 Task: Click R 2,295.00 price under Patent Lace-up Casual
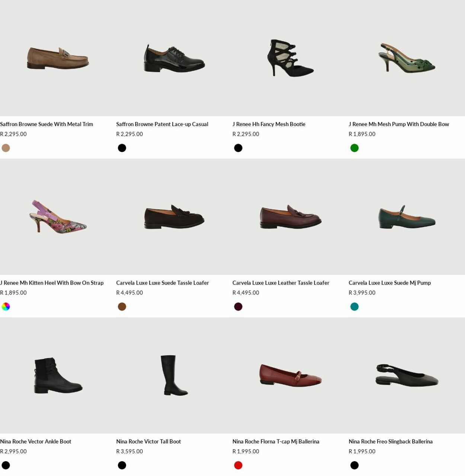coord(129,134)
